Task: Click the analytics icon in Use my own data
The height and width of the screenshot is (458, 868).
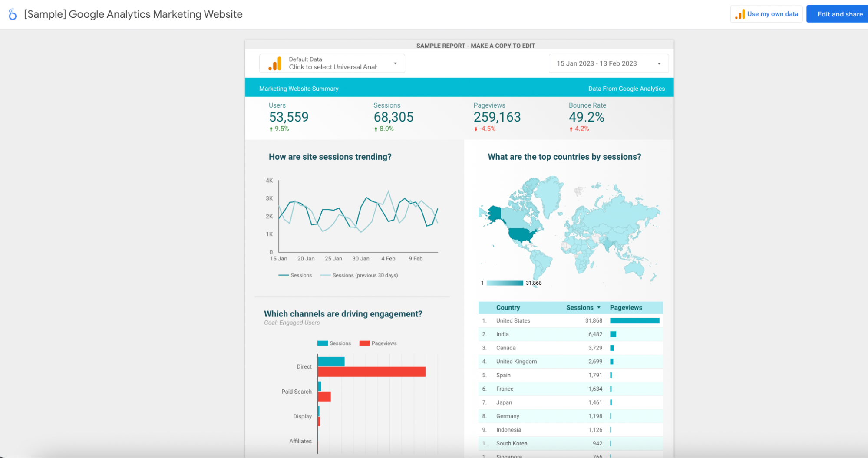Action: pos(740,14)
